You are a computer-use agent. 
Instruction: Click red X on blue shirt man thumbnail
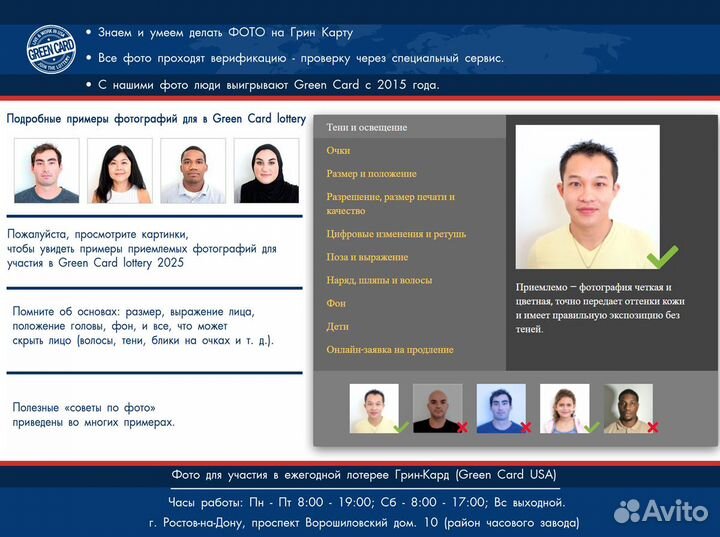pos(526,427)
